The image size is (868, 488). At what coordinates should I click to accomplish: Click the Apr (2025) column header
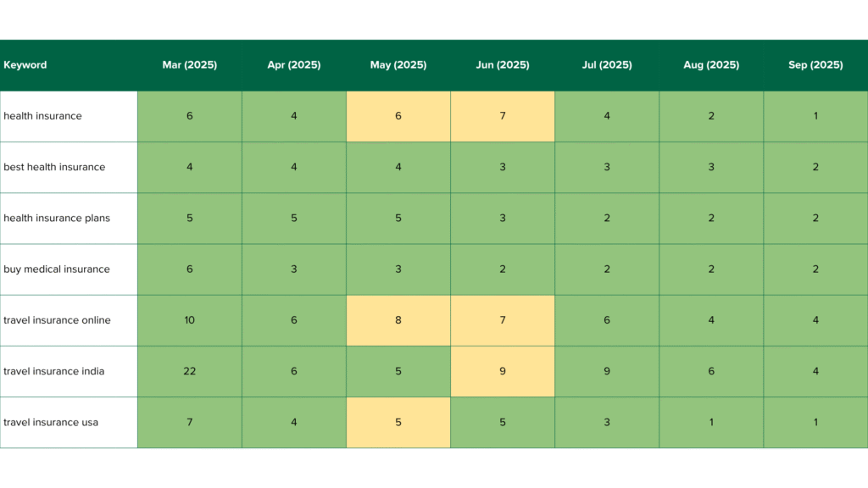point(293,65)
